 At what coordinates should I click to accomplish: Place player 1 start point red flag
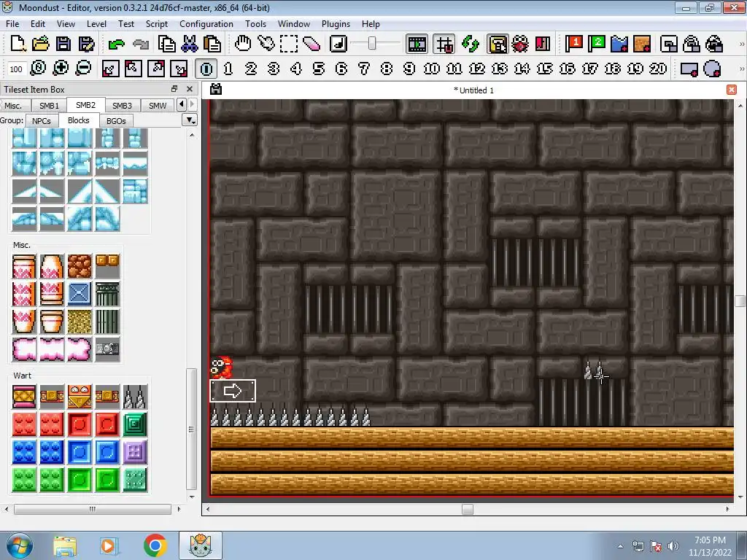click(573, 44)
